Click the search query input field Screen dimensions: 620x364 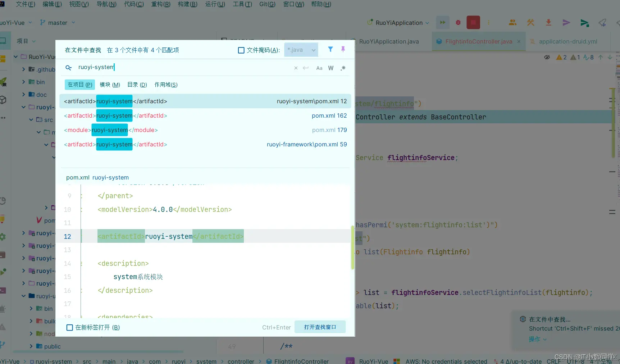click(x=183, y=68)
